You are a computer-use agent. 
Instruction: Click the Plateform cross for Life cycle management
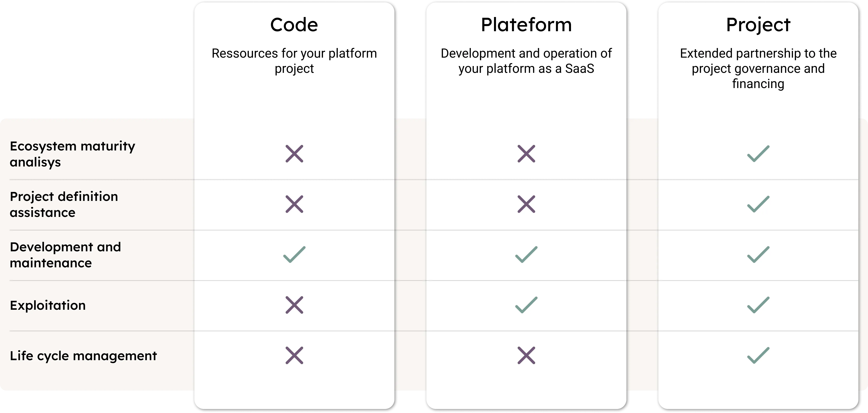[x=526, y=355]
